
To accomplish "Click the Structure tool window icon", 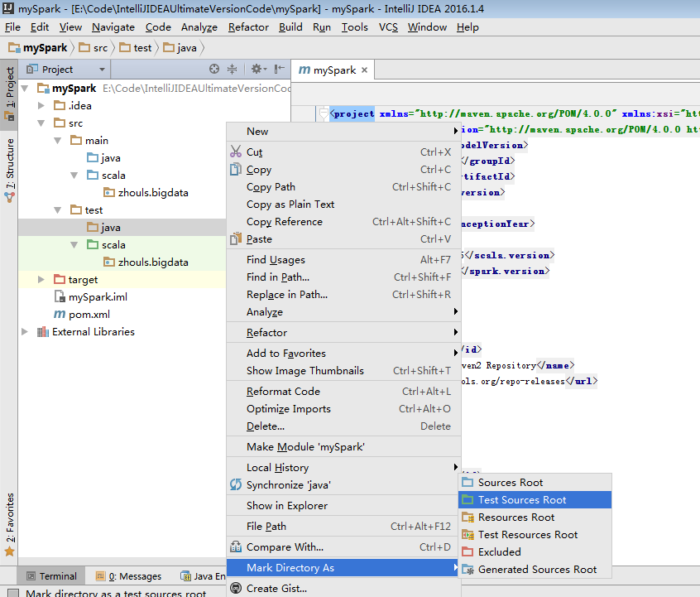I will click(x=9, y=197).
